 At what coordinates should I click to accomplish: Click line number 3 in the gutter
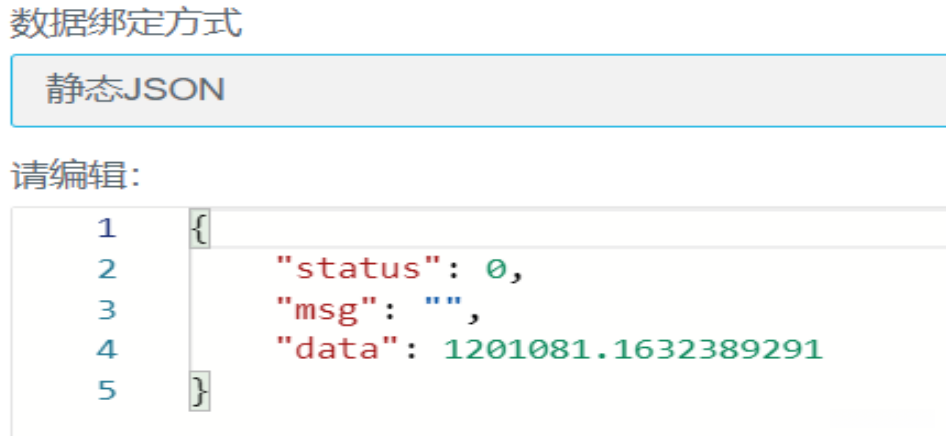click(107, 310)
